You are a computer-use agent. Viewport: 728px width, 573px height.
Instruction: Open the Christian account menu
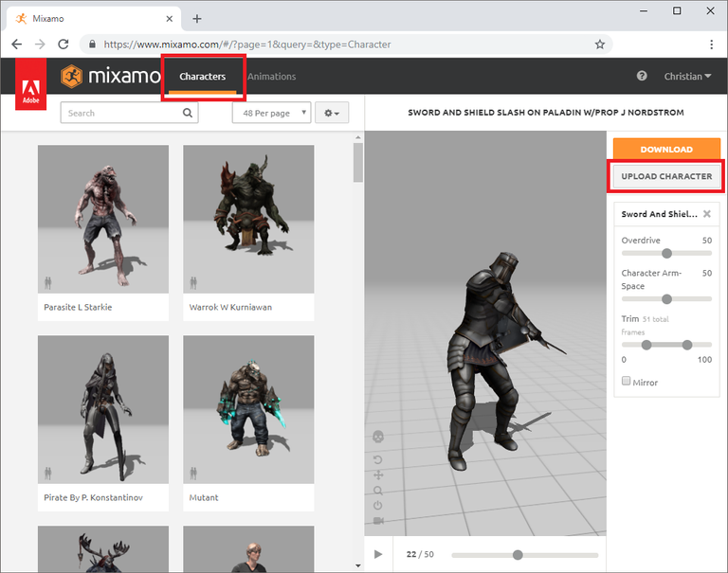pyautogui.click(x=687, y=76)
